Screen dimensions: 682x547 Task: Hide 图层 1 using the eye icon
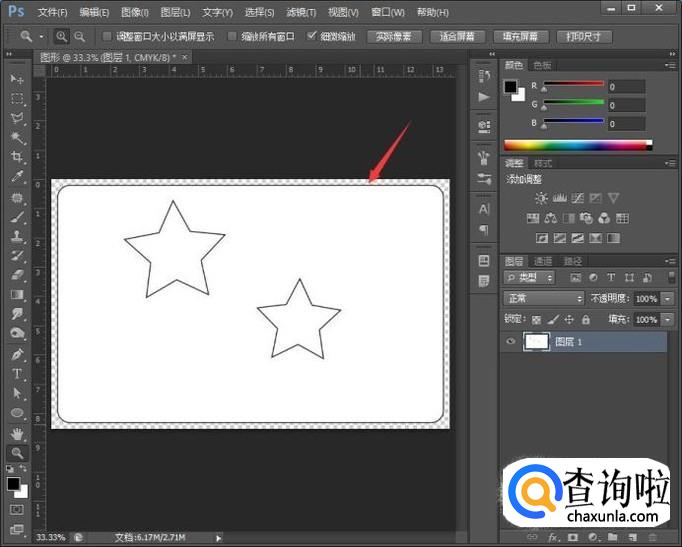point(511,342)
